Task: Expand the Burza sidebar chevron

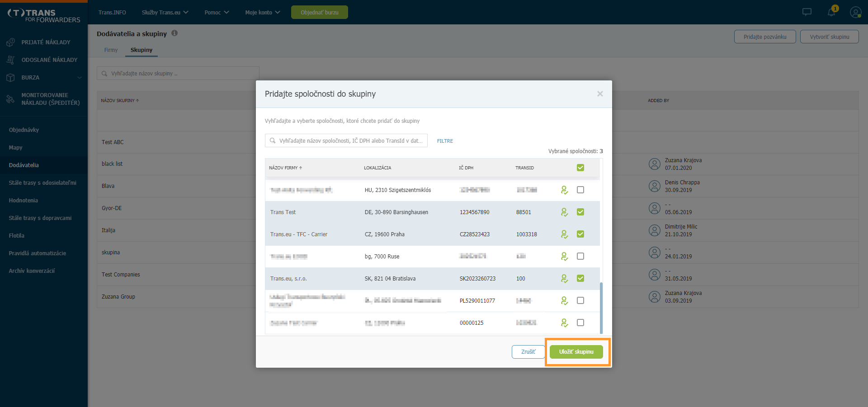Action: 80,78
